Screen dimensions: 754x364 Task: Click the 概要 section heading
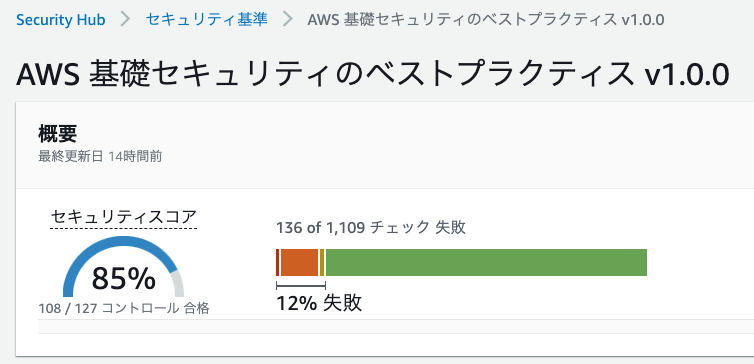(58, 134)
